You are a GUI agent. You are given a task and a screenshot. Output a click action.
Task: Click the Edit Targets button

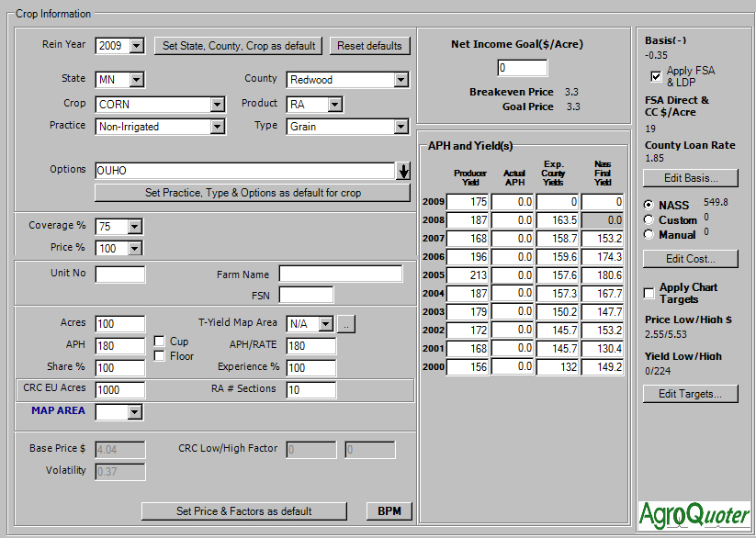[691, 394]
